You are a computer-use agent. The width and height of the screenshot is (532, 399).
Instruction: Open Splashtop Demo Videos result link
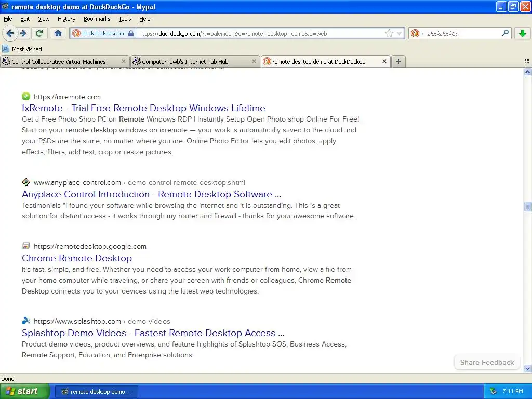point(153,333)
